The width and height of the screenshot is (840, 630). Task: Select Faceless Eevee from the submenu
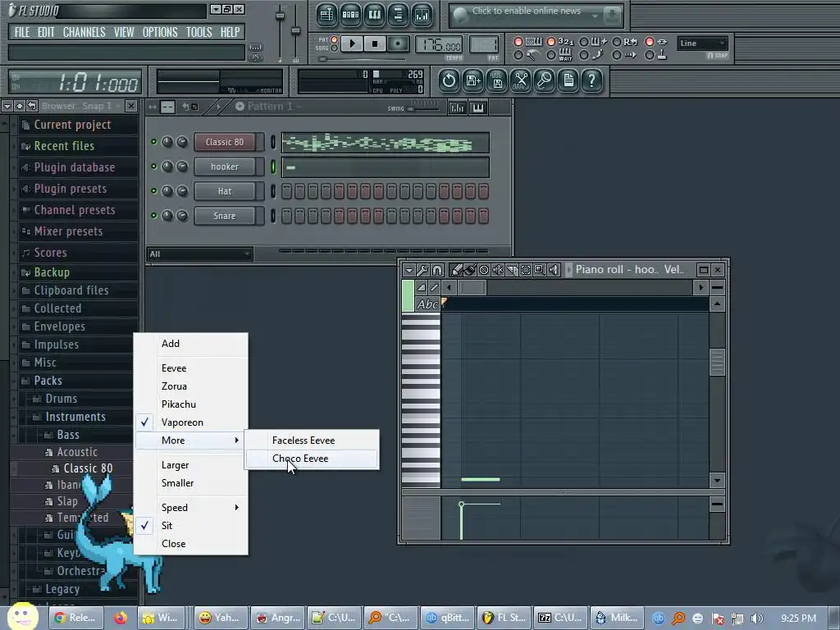click(x=312, y=441)
